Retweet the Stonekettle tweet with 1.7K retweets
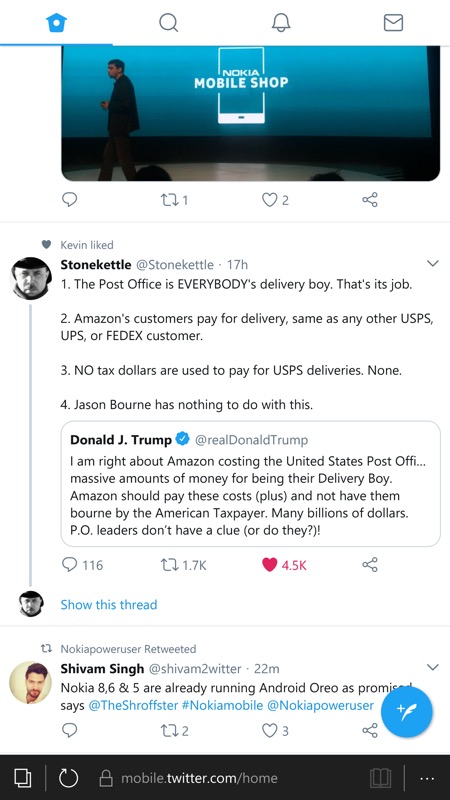450x800 pixels. click(x=183, y=565)
